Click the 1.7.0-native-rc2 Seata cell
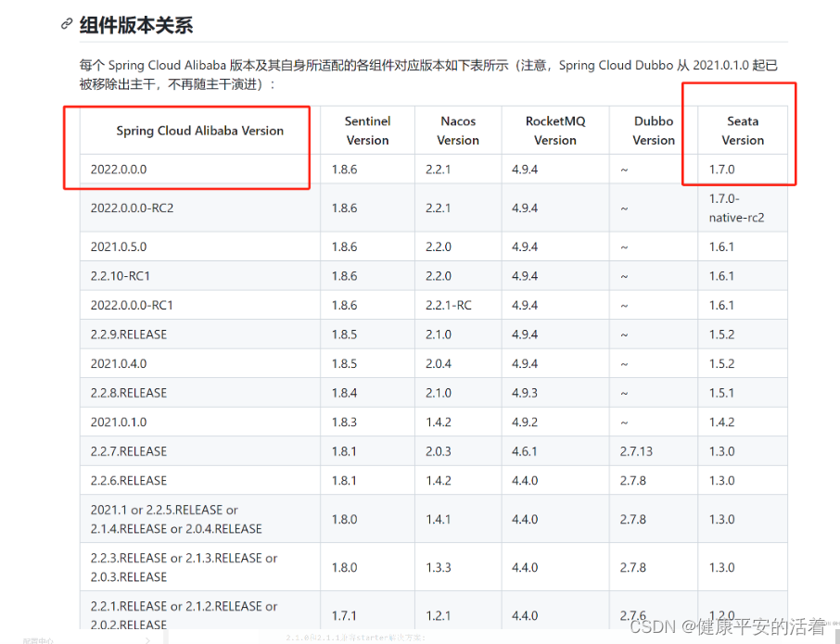Viewport: 840px width, 644px height. (736, 208)
